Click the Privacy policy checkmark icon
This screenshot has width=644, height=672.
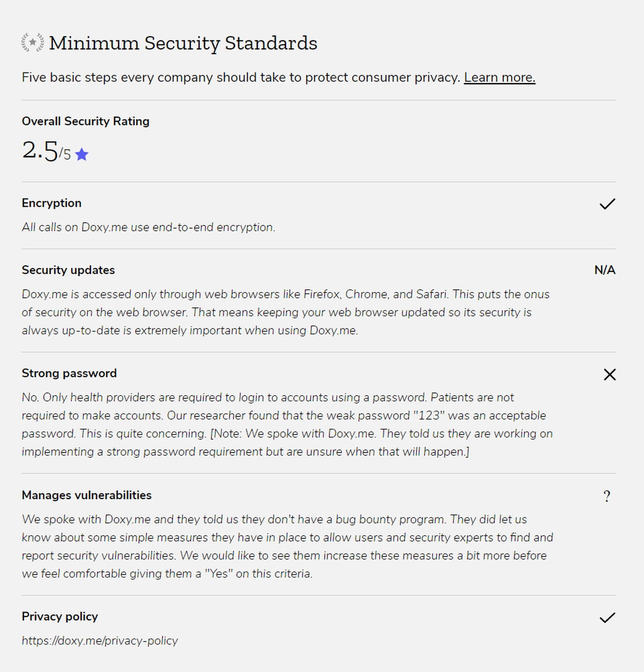pos(607,618)
